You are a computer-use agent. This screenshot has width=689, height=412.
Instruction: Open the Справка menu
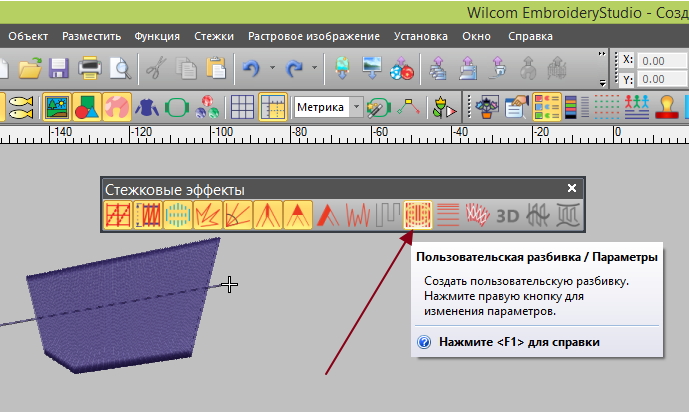click(x=530, y=36)
